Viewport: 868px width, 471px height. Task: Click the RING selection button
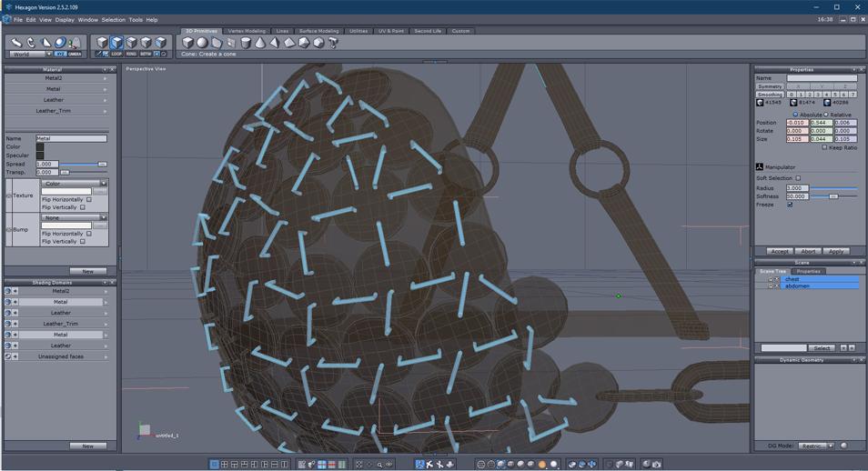click(x=131, y=54)
